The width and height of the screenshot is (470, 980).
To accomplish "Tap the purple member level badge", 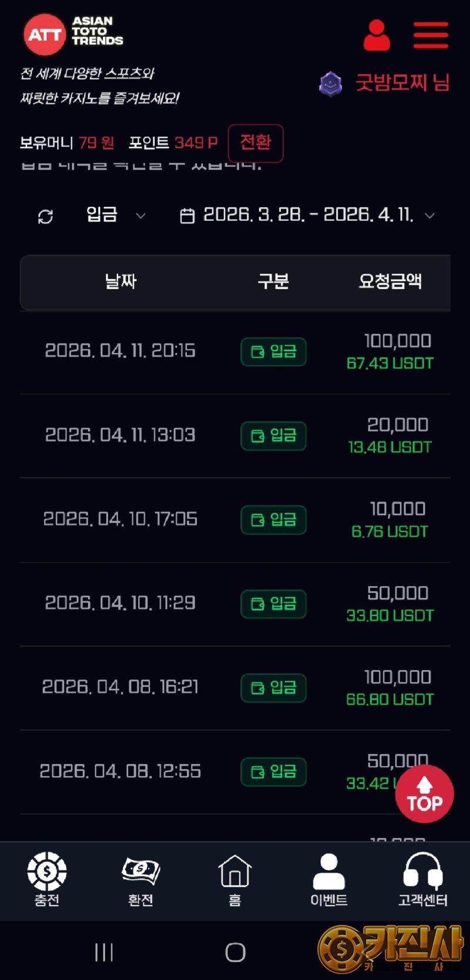I will tap(331, 84).
